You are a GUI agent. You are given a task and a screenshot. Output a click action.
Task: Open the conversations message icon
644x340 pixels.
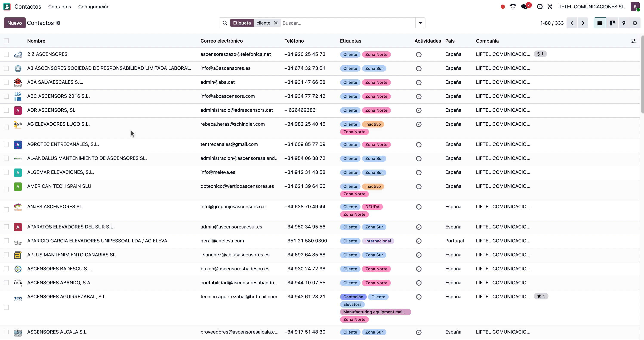pyautogui.click(x=524, y=7)
